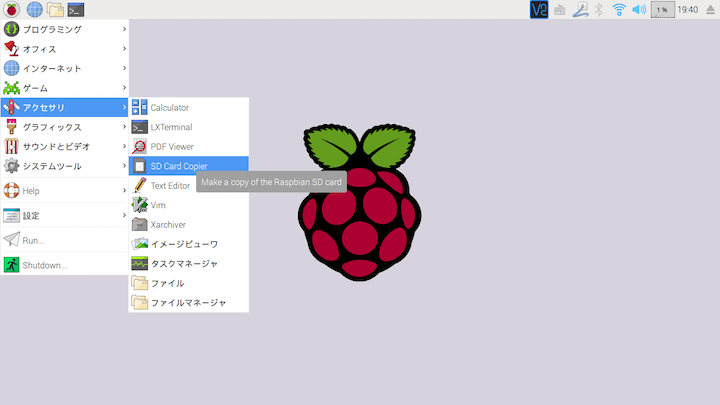Expand the 設定 submenu arrow

click(124, 215)
